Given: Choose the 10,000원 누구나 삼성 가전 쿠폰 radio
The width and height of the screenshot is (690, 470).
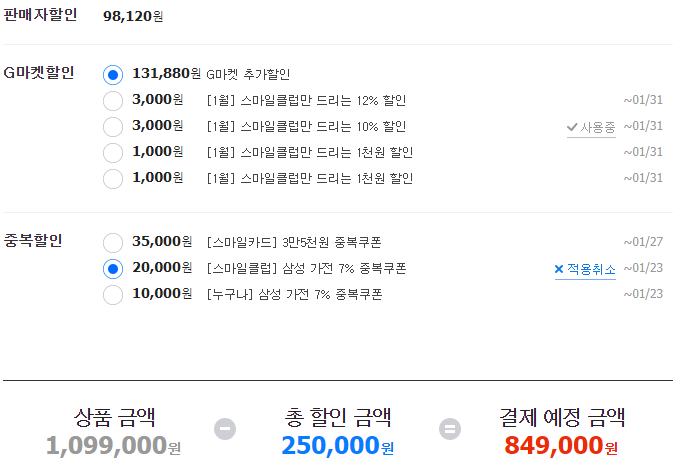Looking at the screenshot, I should tap(113, 295).
